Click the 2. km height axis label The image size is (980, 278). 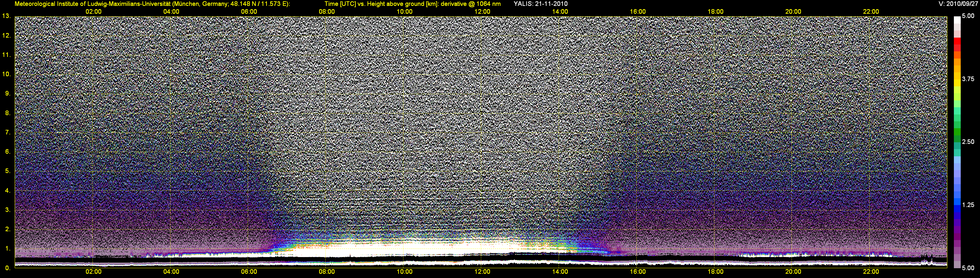[8, 229]
